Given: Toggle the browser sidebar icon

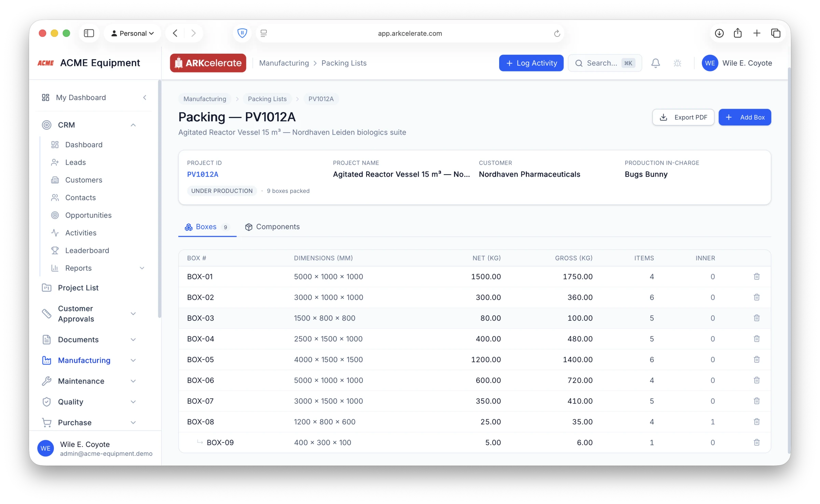Looking at the screenshot, I should click(x=89, y=33).
